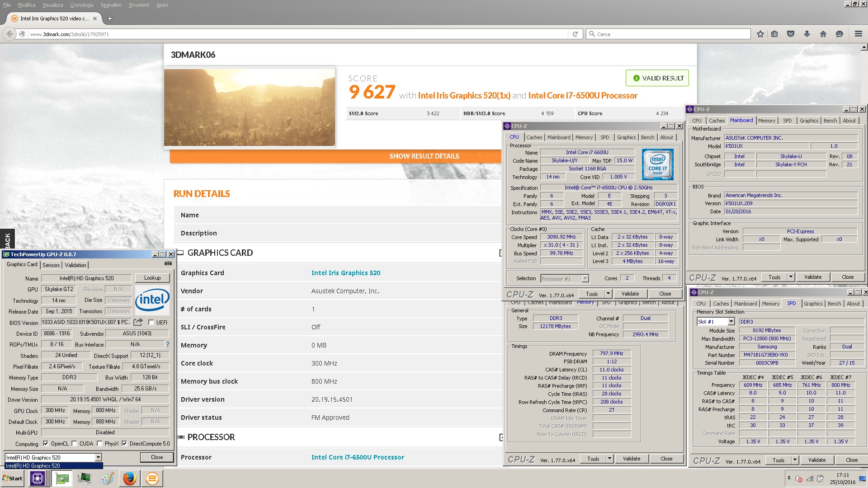Click the 3DMark06 result screenshot thumbnail
Screen dimensions: 868x488
pyautogui.click(x=250, y=108)
